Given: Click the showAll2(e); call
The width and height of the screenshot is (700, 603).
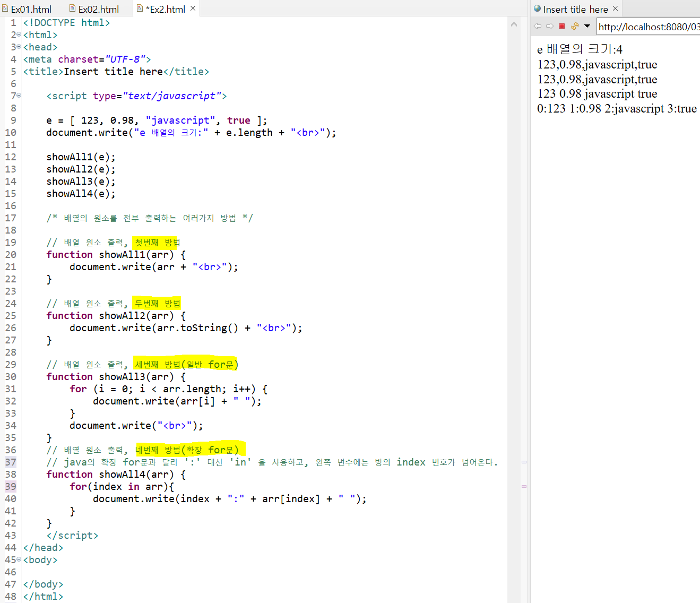Looking at the screenshot, I should pos(81,169).
